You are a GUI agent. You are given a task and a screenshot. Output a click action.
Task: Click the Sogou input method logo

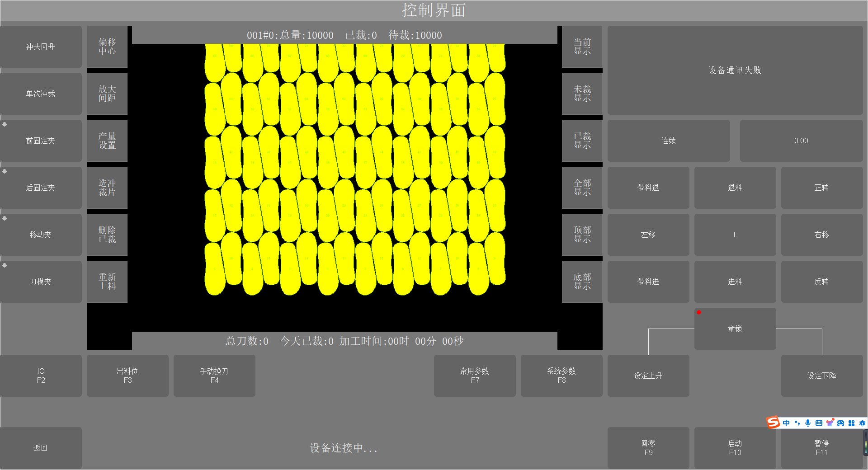pos(773,423)
